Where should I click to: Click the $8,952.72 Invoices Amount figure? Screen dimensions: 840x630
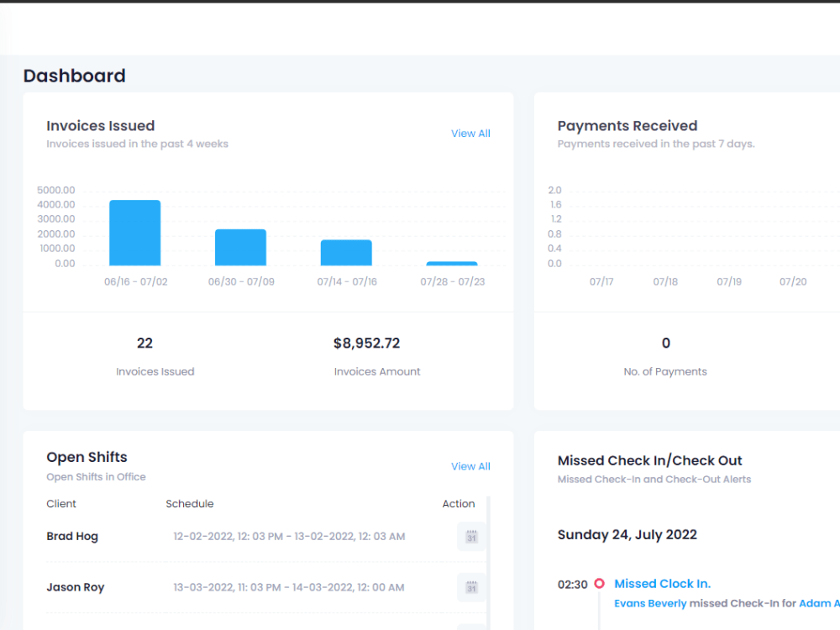(x=366, y=343)
